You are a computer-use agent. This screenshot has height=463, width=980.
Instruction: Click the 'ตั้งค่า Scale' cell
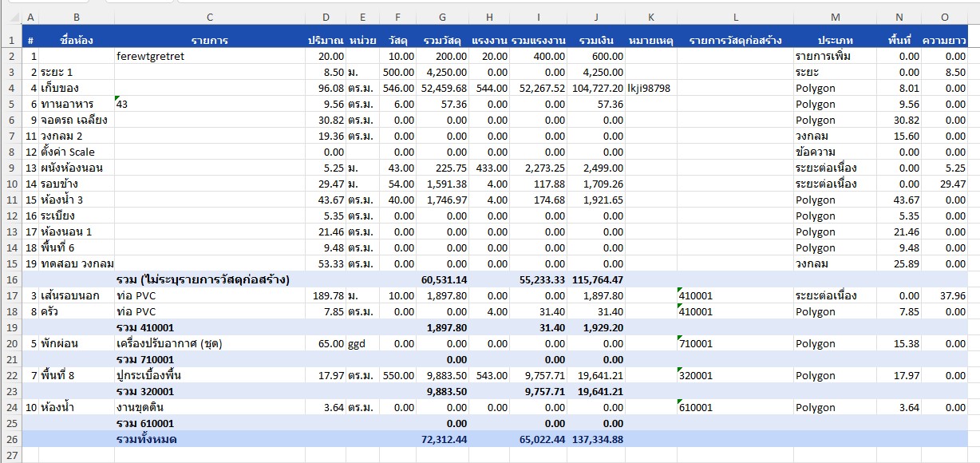77,152
